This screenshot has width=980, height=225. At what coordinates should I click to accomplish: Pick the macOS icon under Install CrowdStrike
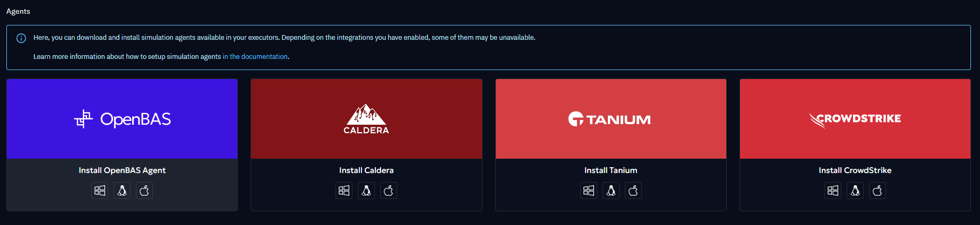(x=878, y=191)
